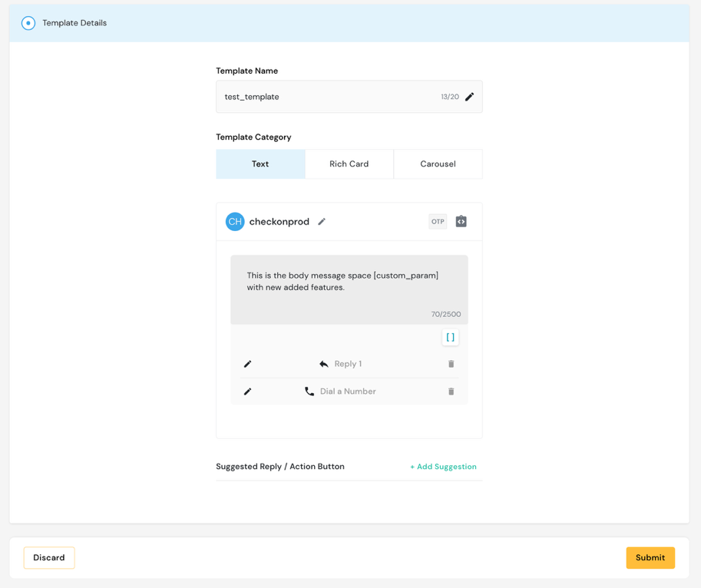The image size is (701, 588).
Task: Click the Dial a Number label text
Action: [x=348, y=391]
